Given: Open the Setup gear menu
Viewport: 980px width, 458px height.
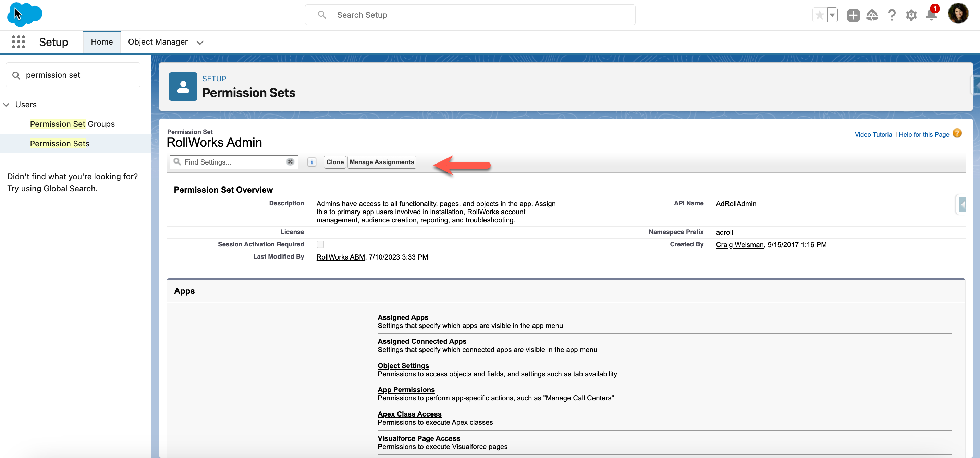Looking at the screenshot, I should point(911,15).
